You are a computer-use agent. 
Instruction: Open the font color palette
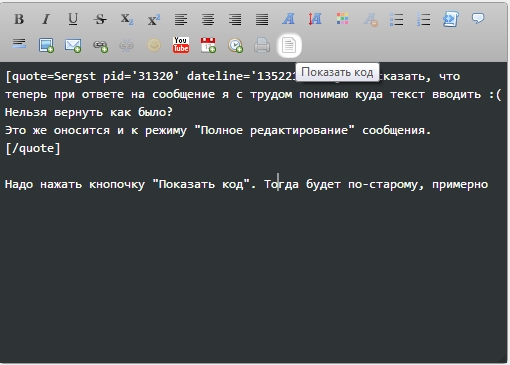point(342,19)
